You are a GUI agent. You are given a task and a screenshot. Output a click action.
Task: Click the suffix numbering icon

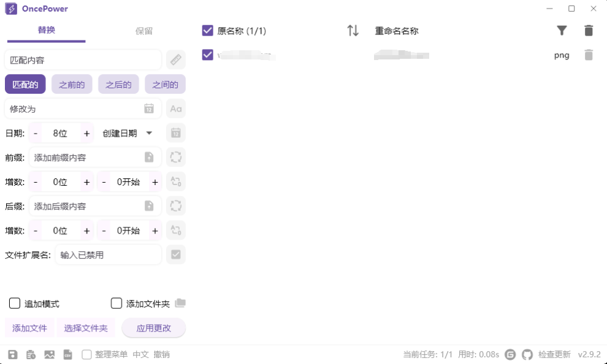click(176, 230)
